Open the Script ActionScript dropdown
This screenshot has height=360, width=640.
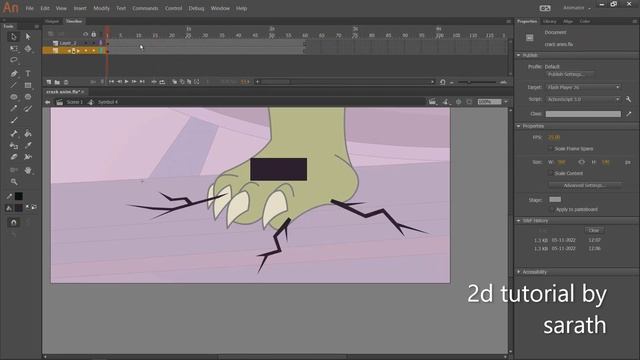click(583, 99)
